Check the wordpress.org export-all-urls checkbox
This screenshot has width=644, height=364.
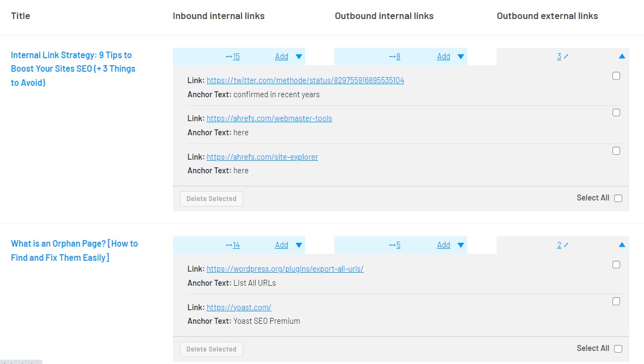(x=616, y=265)
